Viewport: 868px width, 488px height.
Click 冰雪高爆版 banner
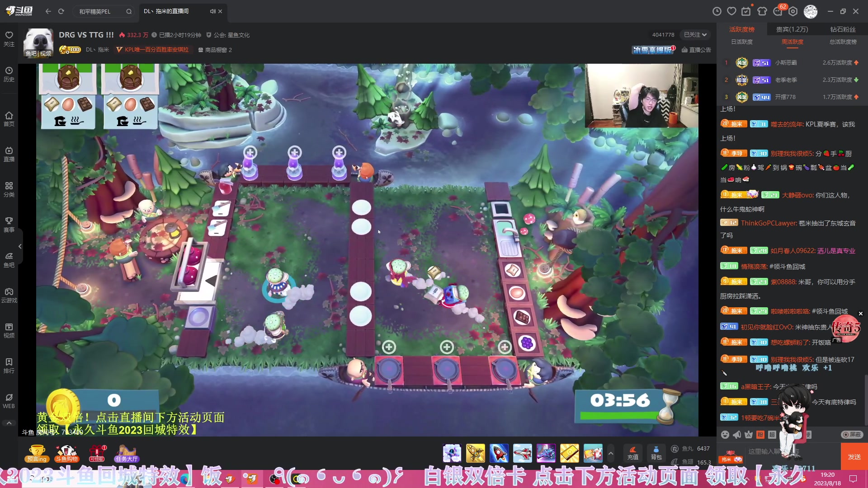[x=653, y=50]
